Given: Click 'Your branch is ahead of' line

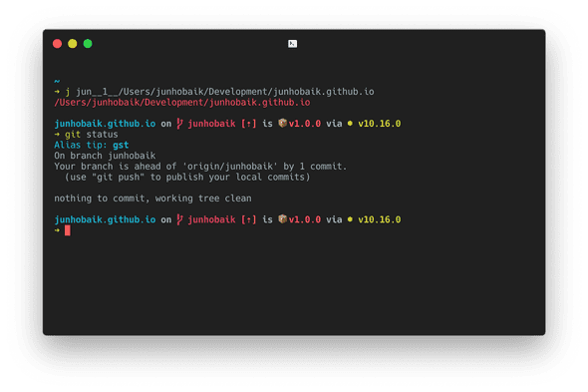Looking at the screenshot, I should click(x=200, y=167).
